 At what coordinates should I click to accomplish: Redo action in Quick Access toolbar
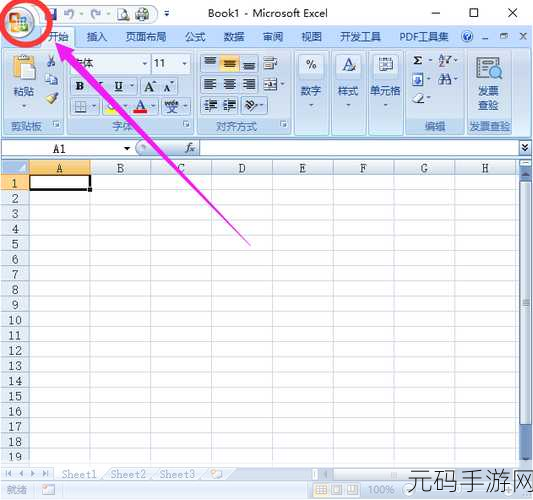pyautogui.click(x=96, y=14)
